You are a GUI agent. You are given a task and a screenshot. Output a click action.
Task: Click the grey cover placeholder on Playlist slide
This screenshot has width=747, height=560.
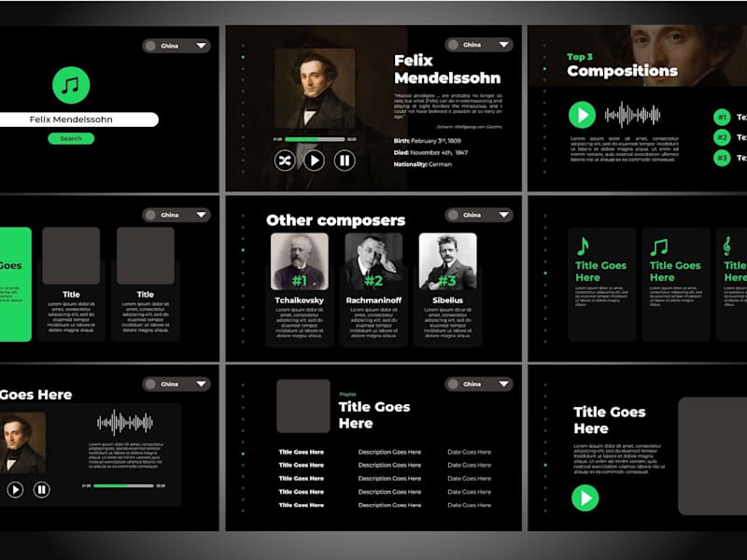tap(303, 406)
